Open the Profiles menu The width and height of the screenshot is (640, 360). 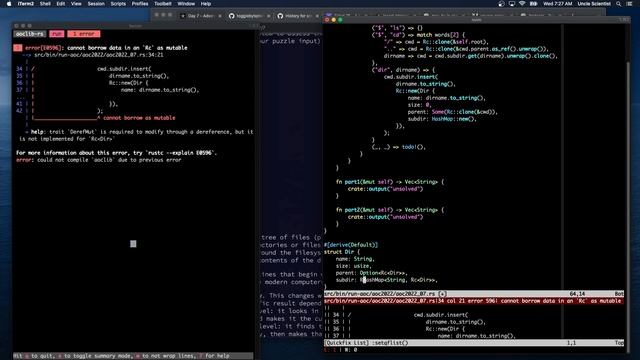(140, 4)
